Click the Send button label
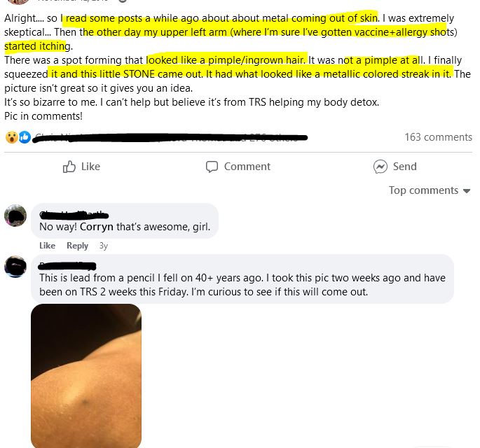Screen dimensions: 480x448 click(x=405, y=167)
